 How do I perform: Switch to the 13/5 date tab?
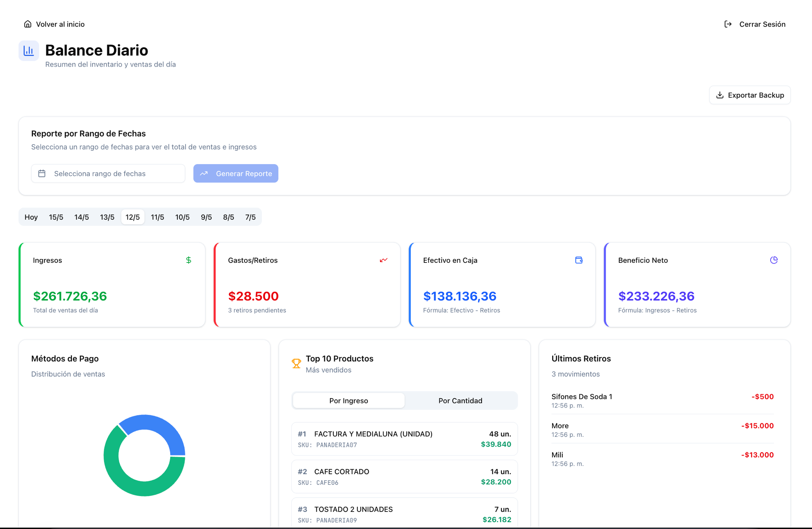point(107,217)
